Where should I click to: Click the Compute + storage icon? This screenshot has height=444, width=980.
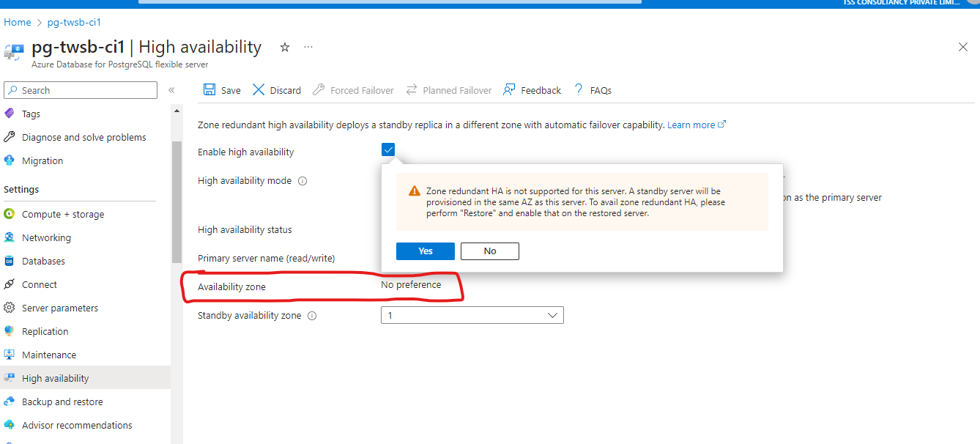pyautogui.click(x=10, y=214)
